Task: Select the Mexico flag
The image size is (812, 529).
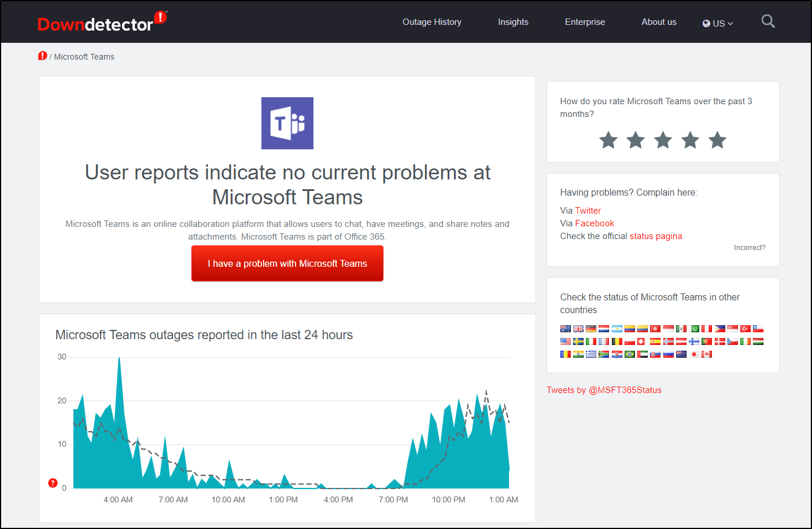Action: pos(681,329)
